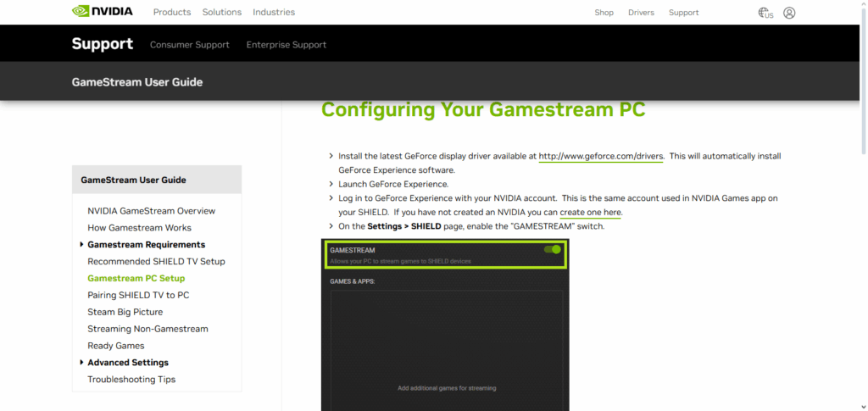
Task: Click the 'Launch GeForce Experience.' step text
Action: 393,184
